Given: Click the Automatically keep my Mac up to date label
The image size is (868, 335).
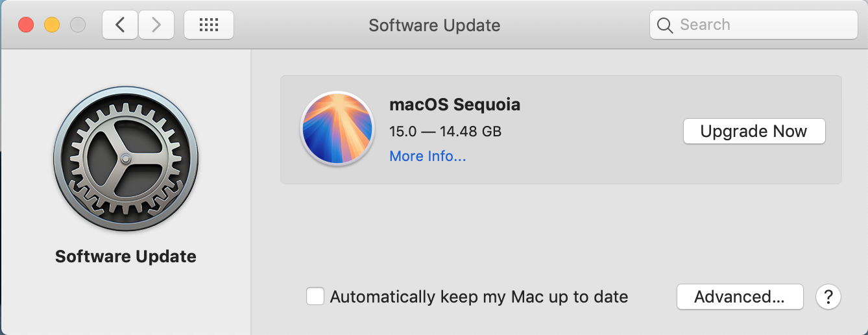Looking at the screenshot, I should (x=479, y=297).
